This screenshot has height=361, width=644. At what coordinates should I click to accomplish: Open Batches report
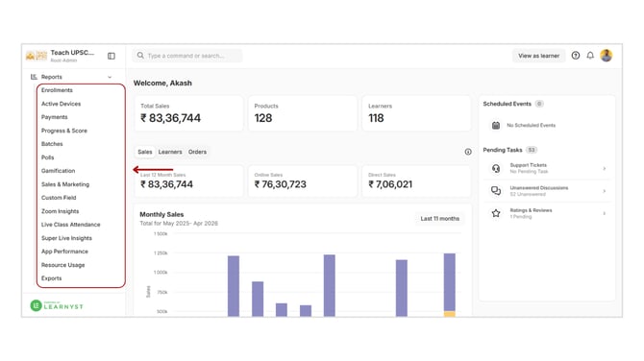point(52,144)
